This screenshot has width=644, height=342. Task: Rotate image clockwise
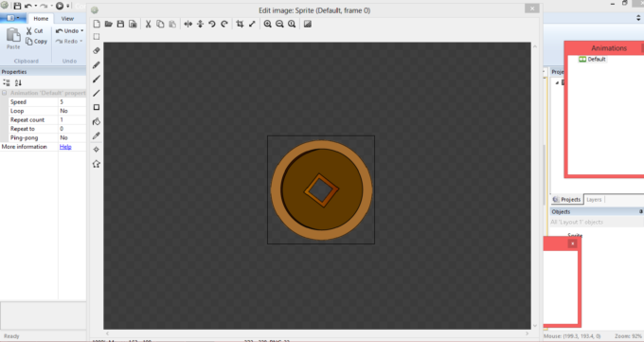point(224,24)
